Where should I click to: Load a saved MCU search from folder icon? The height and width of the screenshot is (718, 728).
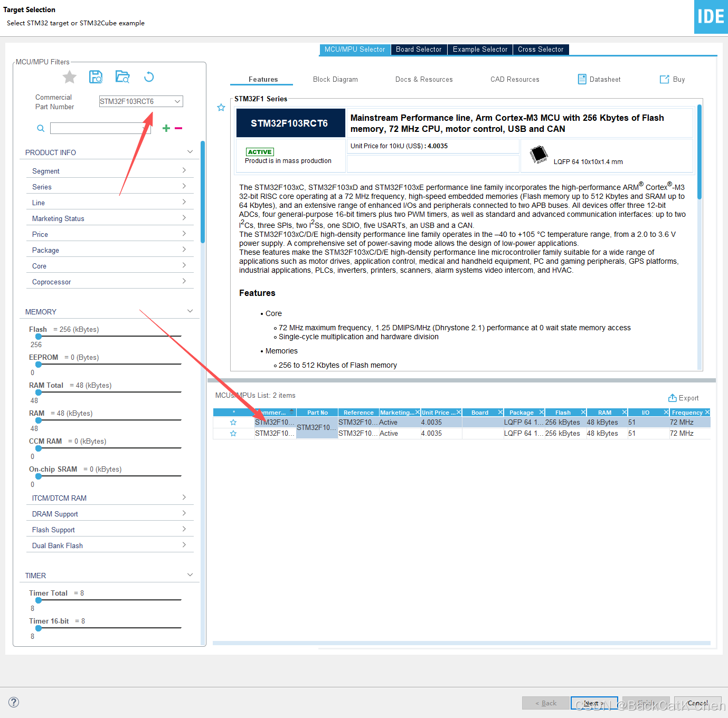pyautogui.click(x=122, y=77)
